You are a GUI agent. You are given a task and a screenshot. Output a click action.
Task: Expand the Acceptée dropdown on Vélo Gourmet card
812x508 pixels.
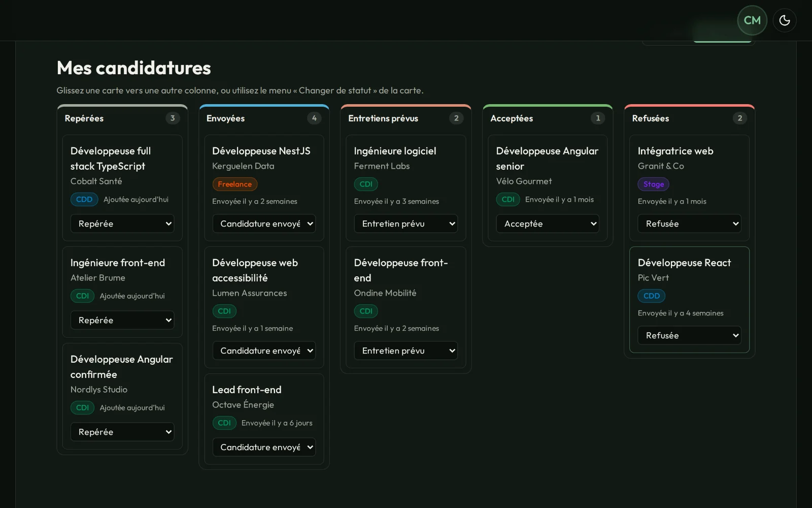548,224
